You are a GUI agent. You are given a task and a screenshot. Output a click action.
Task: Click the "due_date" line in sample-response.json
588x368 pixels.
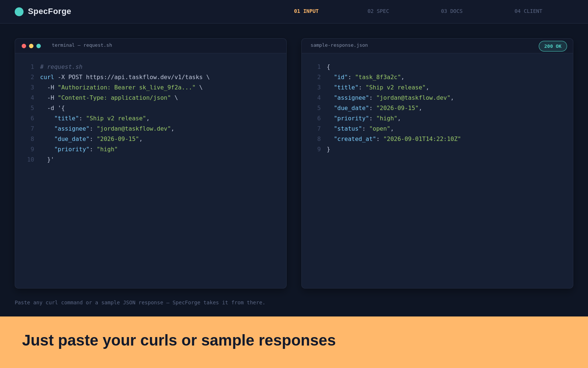click(378, 108)
